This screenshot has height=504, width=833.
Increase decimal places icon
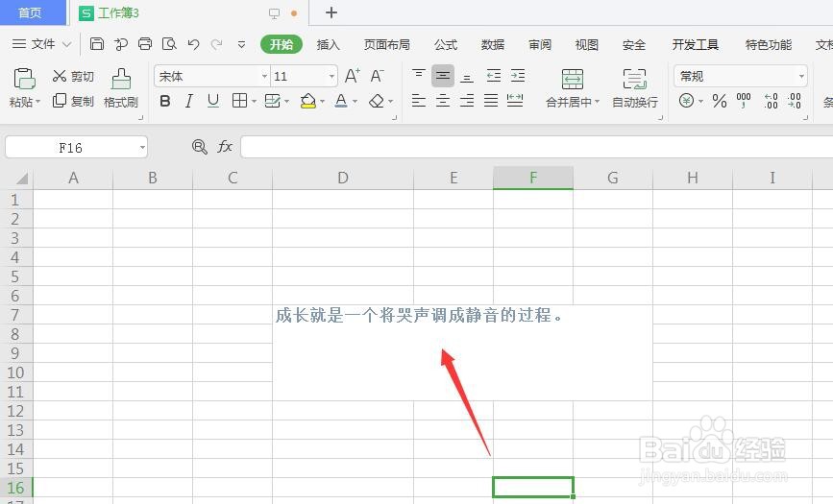click(x=771, y=101)
